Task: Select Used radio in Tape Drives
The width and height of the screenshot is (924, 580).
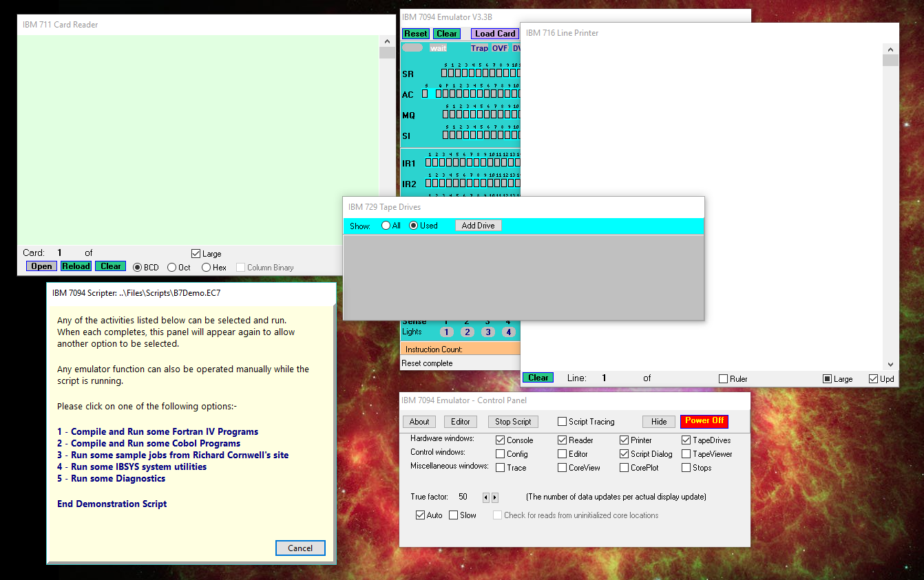Action: point(414,226)
